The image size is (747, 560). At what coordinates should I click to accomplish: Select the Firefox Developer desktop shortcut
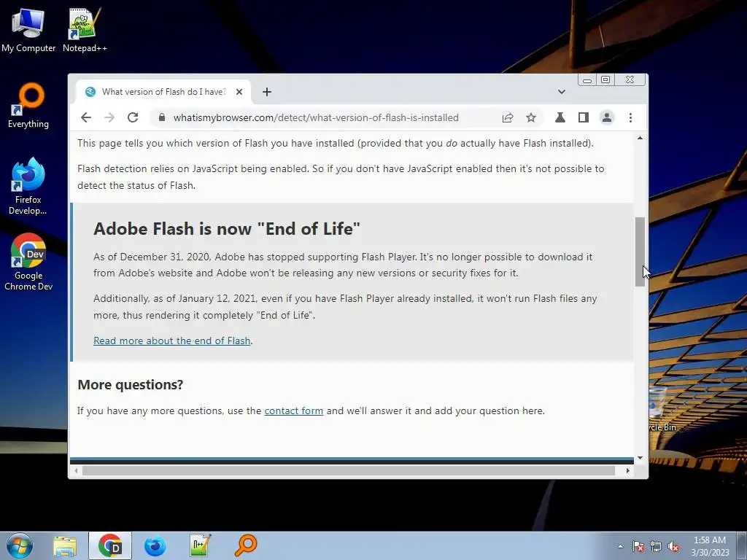pyautogui.click(x=28, y=186)
